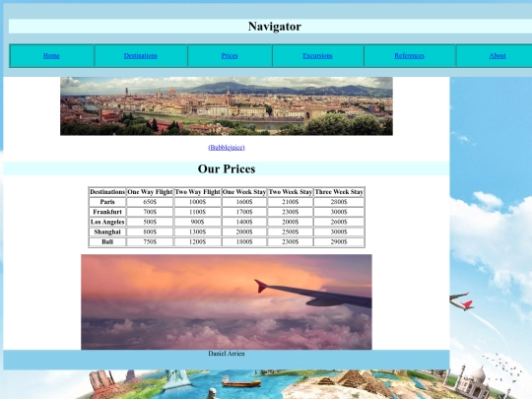Click the Bali row label
Image resolution: width=532 pixels, height=399 pixels.
tap(107, 242)
